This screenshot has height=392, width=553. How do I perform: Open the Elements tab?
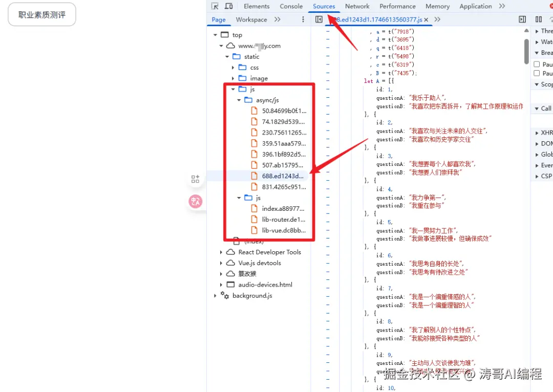click(x=257, y=6)
